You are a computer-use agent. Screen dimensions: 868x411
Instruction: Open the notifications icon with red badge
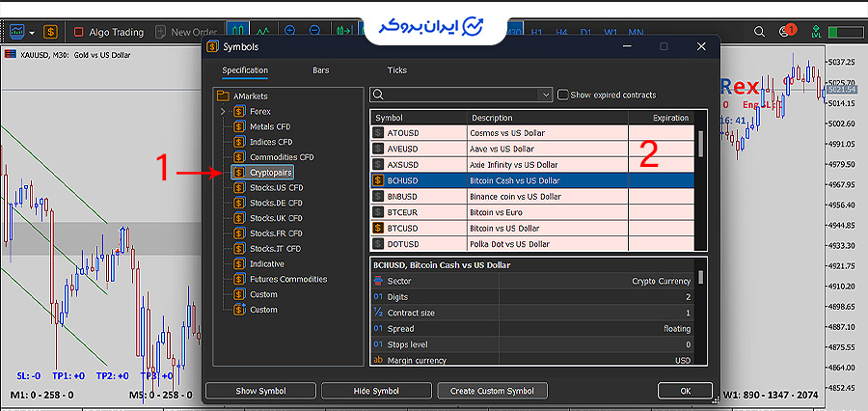click(x=786, y=32)
